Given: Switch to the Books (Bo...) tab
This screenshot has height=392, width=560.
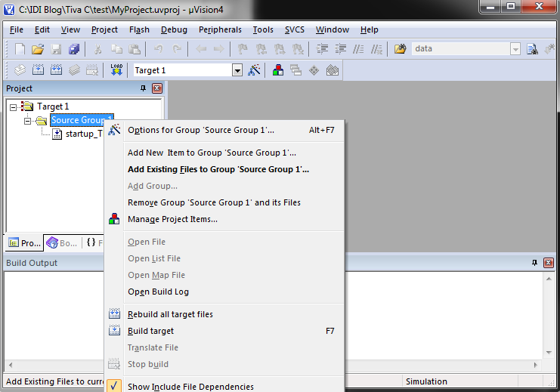Looking at the screenshot, I should point(62,243).
